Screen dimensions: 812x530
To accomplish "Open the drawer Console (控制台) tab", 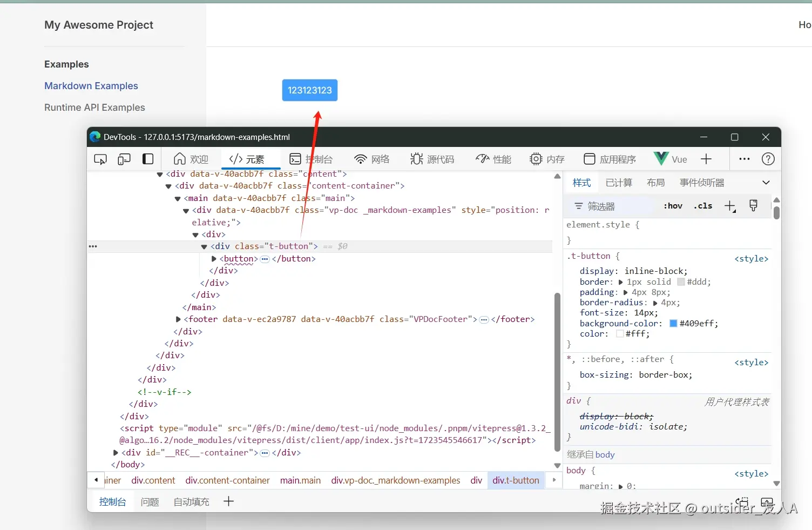I will (112, 502).
